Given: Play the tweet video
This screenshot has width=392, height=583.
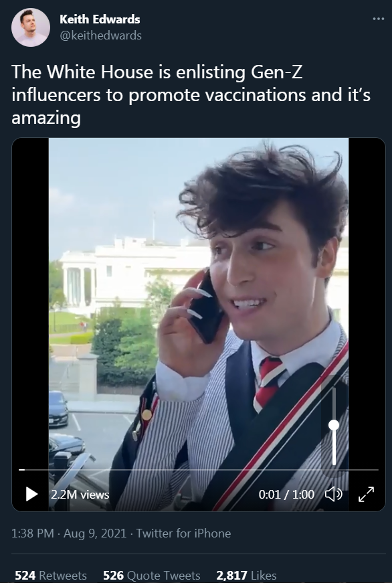Looking at the screenshot, I should coord(31,494).
